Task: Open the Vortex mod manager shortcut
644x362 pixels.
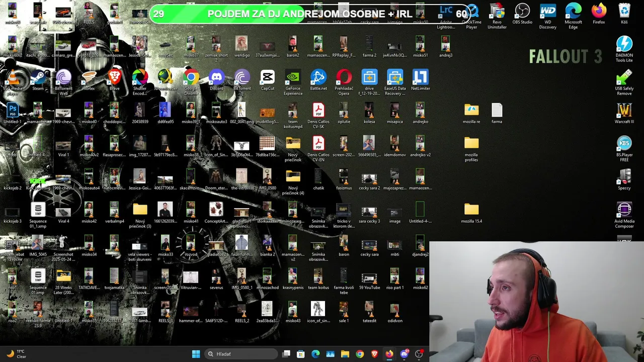Action: click(x=89, y=80)
